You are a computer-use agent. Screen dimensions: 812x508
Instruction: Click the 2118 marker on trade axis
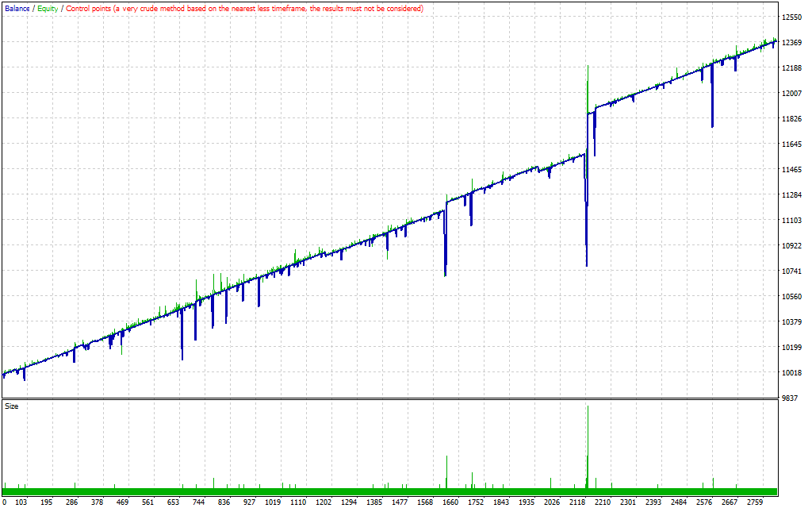click(x=576, y=502)
